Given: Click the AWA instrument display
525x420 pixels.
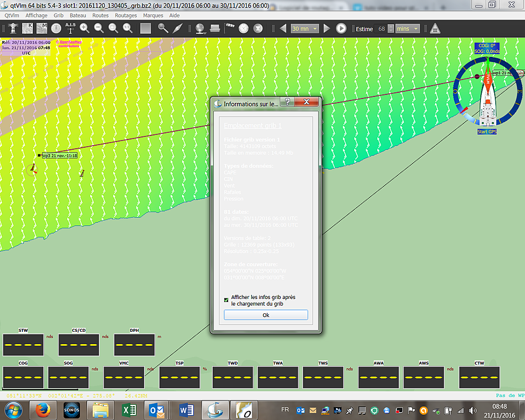Looking at the screenshot, I should (379, 377).
